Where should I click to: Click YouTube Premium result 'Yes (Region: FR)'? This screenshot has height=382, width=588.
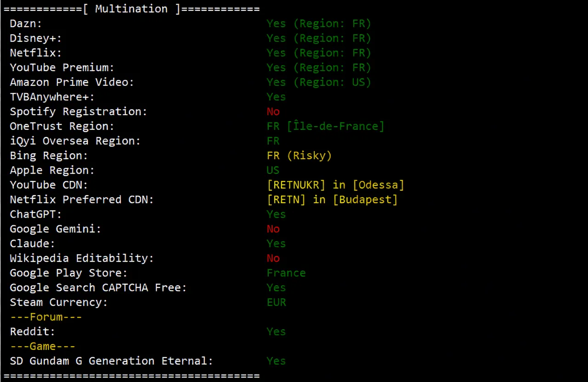(319, 67)
